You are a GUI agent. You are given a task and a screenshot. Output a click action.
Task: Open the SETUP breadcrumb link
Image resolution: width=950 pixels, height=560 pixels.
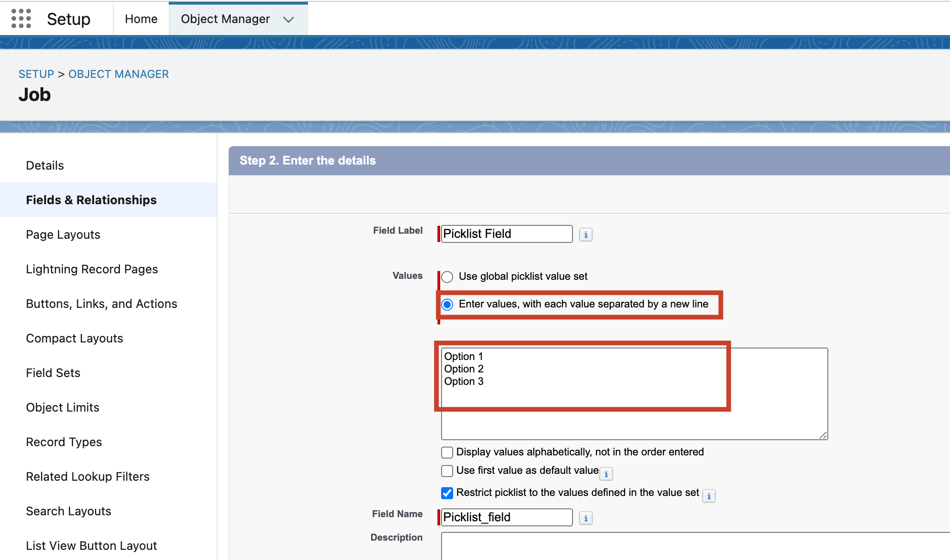tap(36, 74)
